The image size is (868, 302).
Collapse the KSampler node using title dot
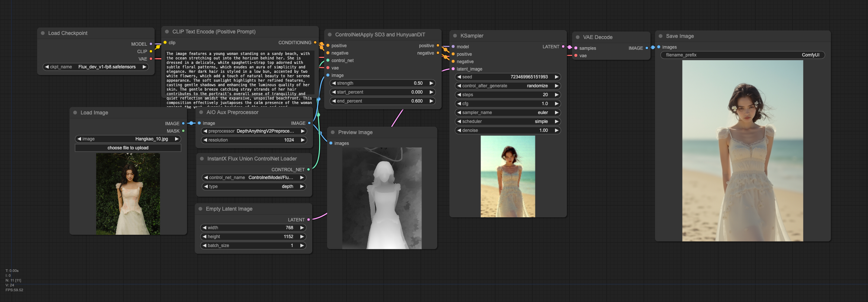455,36
